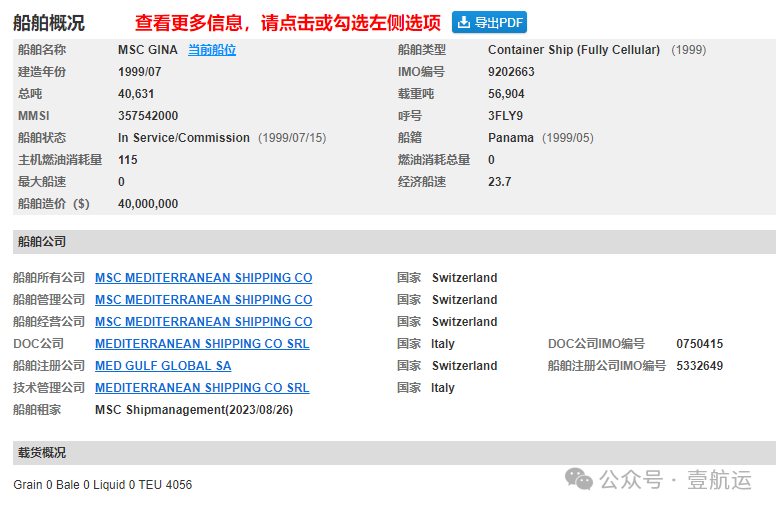The height and width of the screenshot is (510, 776).
Task: Open 船舶经营公司 link MSC MEDITERRANEAN SHIPPING CO
Action: click(203, 322)
